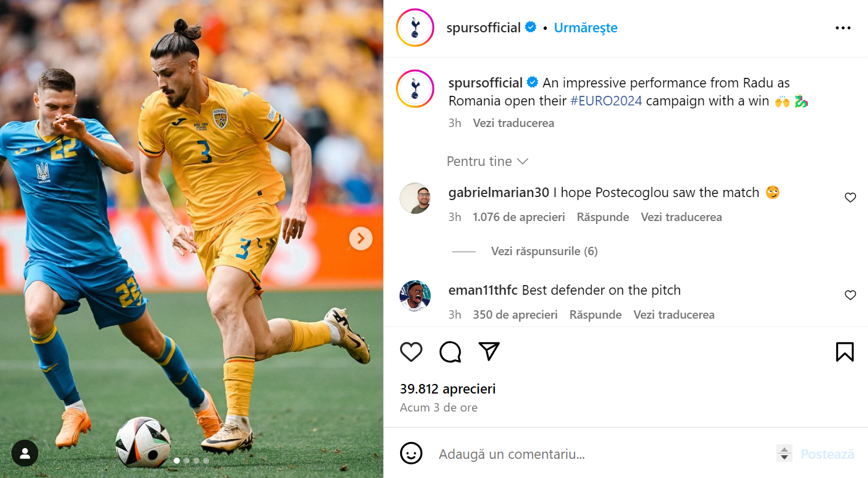Like gabrielmarian30's comment
The height and width of the screenshot is (478, 868).
click(850, 198)
